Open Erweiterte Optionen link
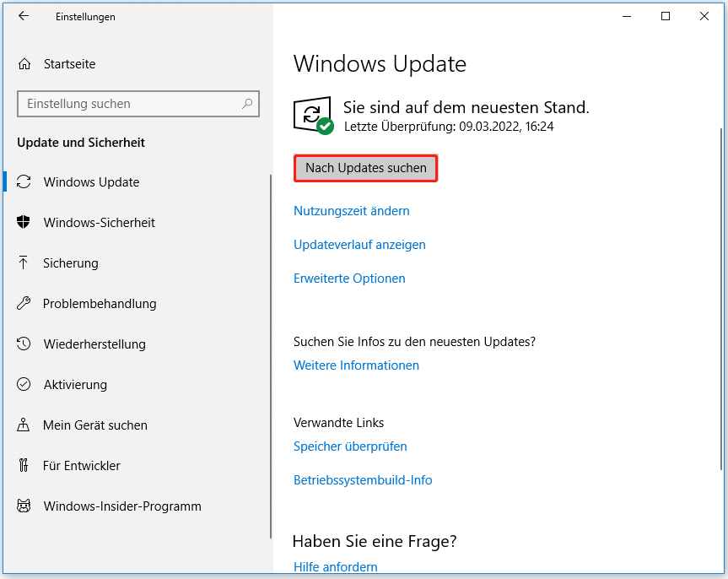The height and width of the screenshot is (579, 728). click(x=349, y=278)
